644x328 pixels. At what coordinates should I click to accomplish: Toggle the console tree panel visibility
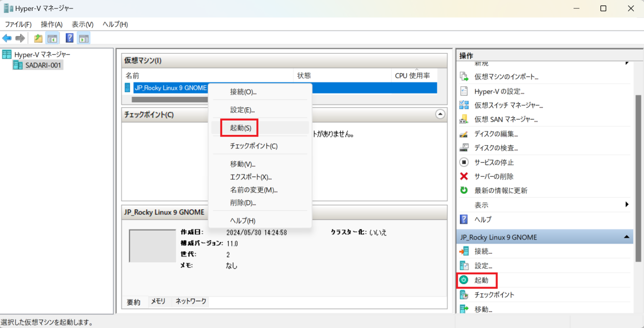tap(52, 38)
